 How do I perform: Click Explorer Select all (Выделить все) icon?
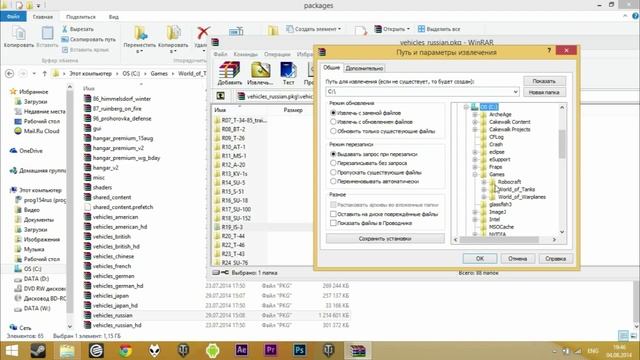click(x=421, y=29)
